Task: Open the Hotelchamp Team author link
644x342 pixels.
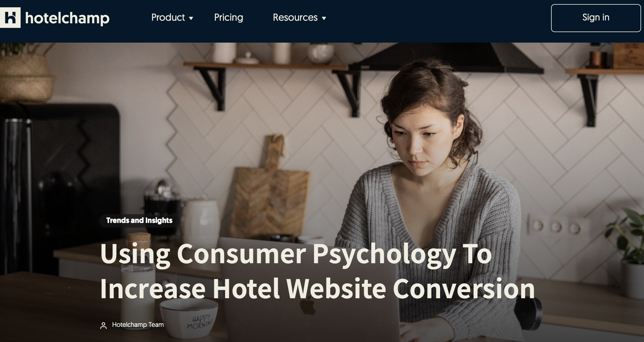Action: (138, 325)
